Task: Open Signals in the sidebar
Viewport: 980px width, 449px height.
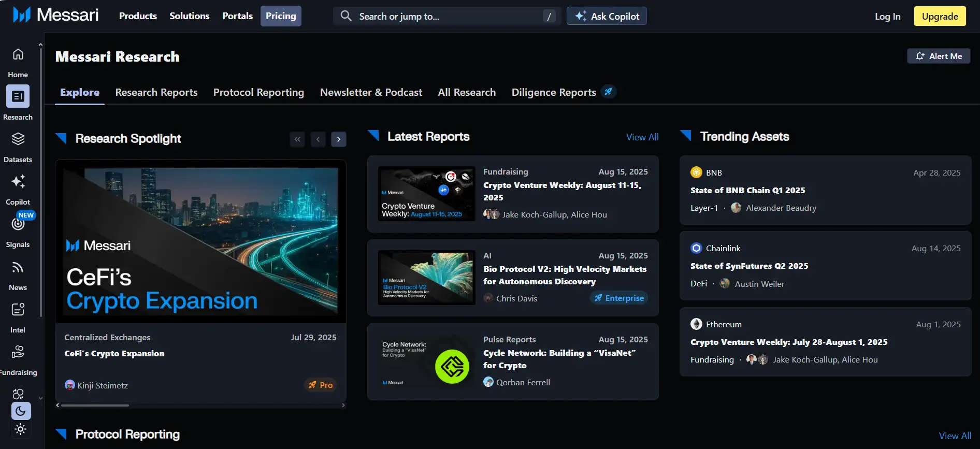Action: [18, 224]
